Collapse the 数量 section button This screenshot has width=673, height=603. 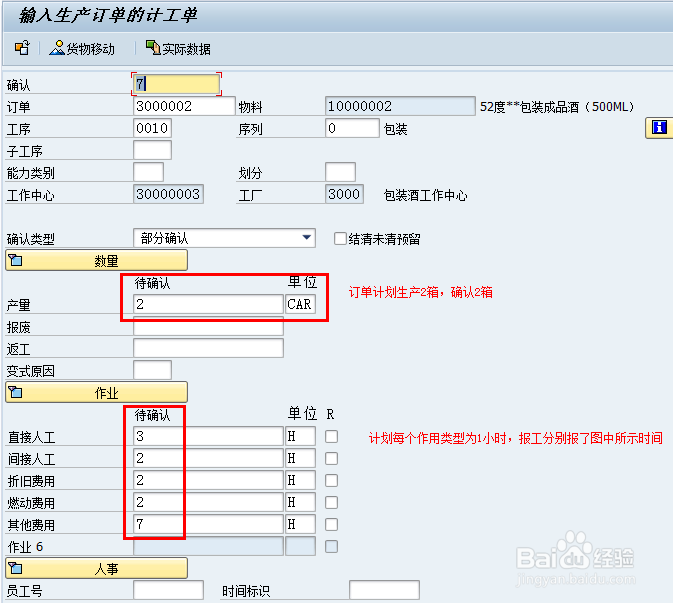click(97, 260)
